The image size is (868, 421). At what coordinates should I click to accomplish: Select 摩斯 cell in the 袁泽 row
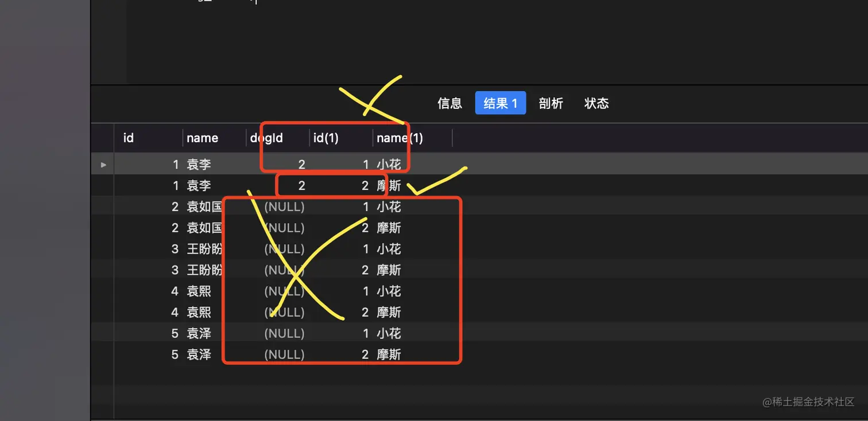point(389,355)
